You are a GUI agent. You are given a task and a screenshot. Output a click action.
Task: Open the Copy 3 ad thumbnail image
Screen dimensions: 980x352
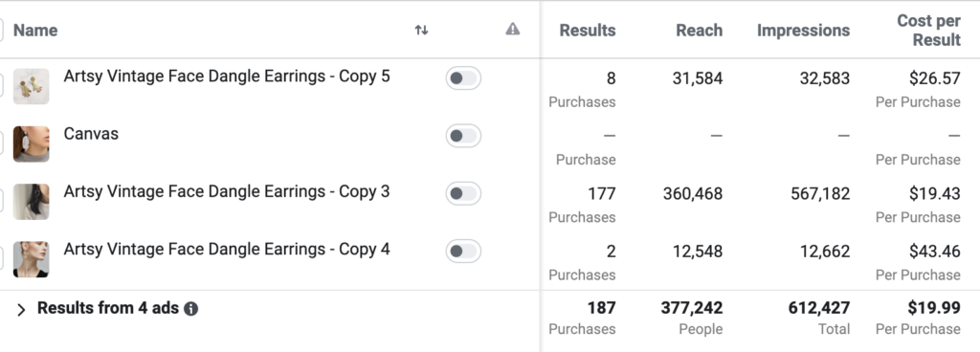click(x=32, y=202)
